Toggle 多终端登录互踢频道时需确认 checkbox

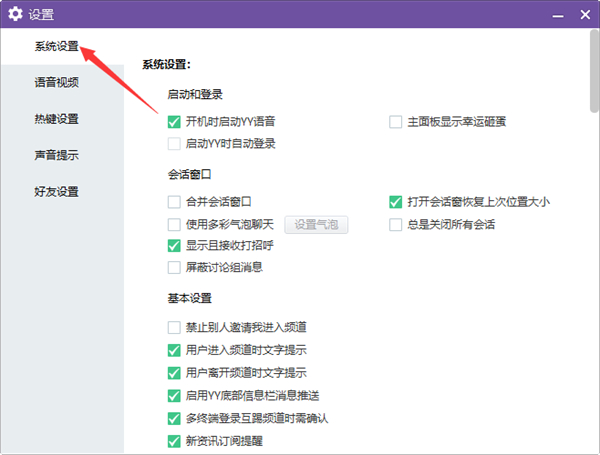pyautogui.click(x=174, y=418)
